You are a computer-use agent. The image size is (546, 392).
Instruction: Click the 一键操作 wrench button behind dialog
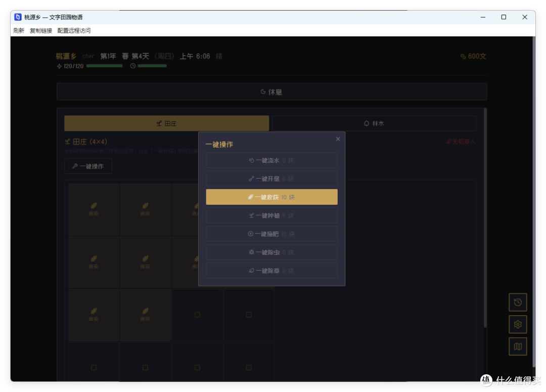click(x=88, y=166)
